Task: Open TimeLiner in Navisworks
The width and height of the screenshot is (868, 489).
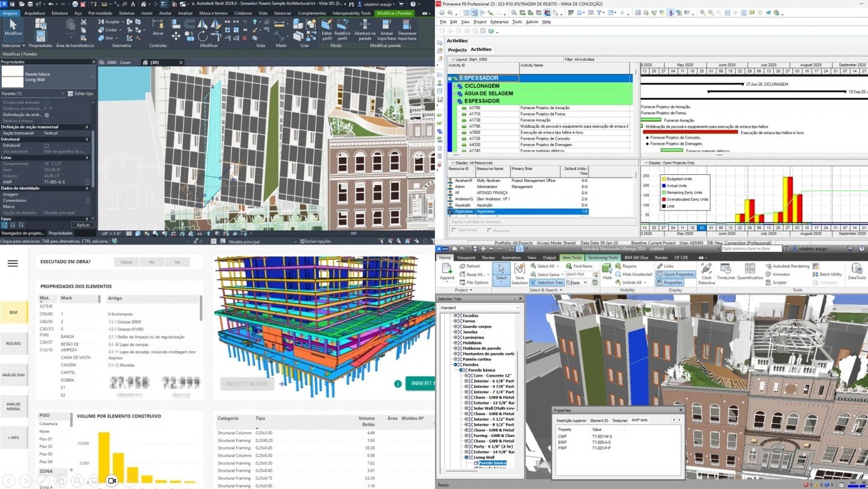Action: tap(725, 272)
